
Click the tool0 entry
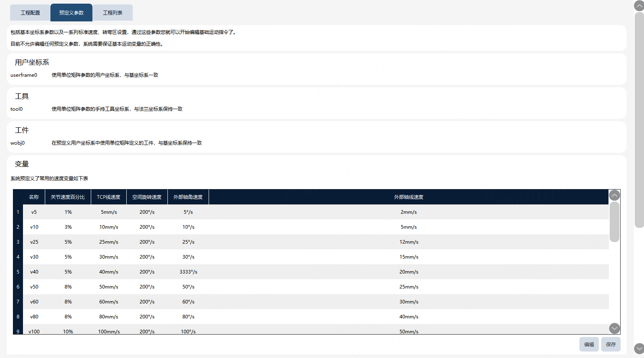coord(17,109)
